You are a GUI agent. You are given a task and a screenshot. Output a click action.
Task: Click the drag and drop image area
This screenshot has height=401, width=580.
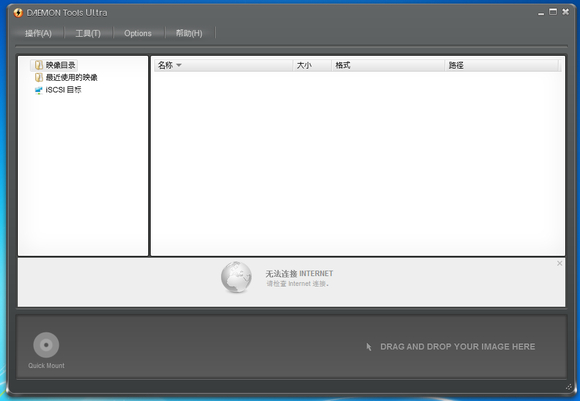[x=450, y=347]
